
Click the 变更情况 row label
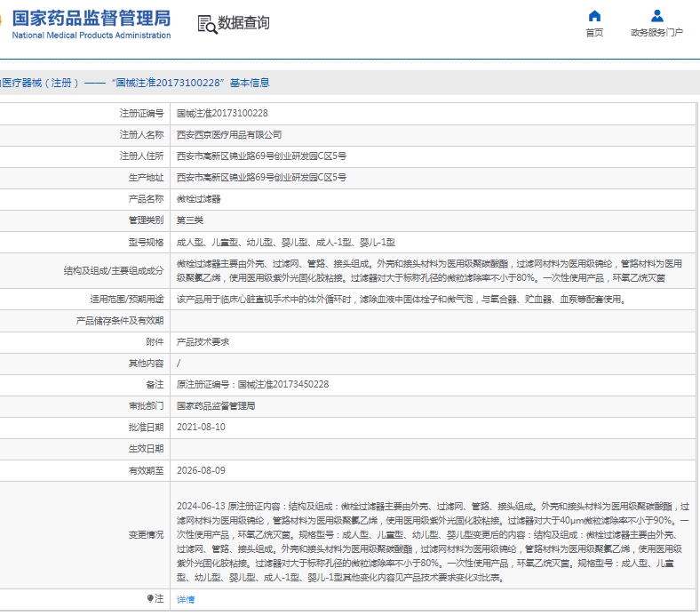click(x=146, y=535)
